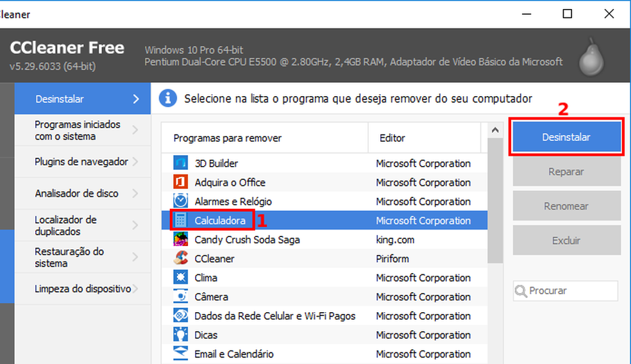Click the Candy Crush Soda Saga icon
This screenshot has height=364, width=631.
(x=180, y=239)
